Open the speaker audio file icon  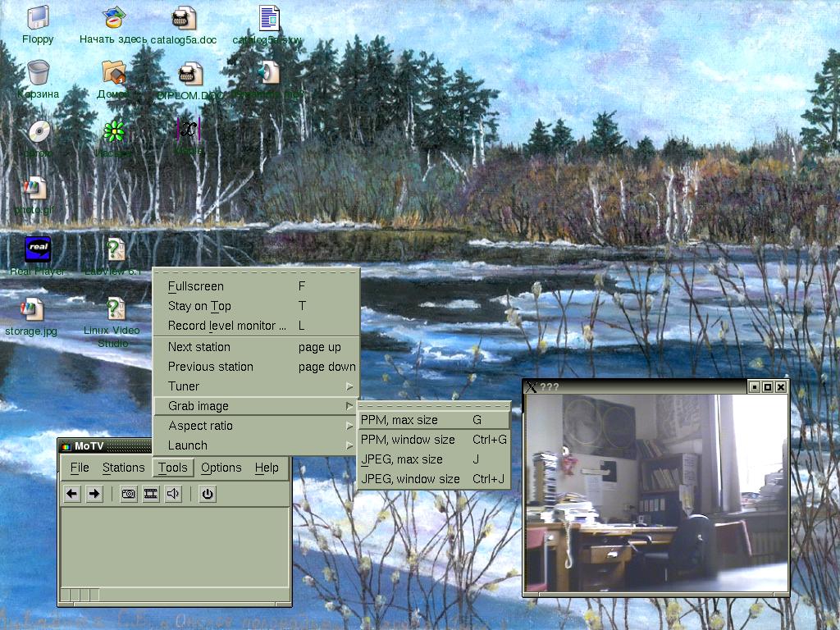coord(268,72)
